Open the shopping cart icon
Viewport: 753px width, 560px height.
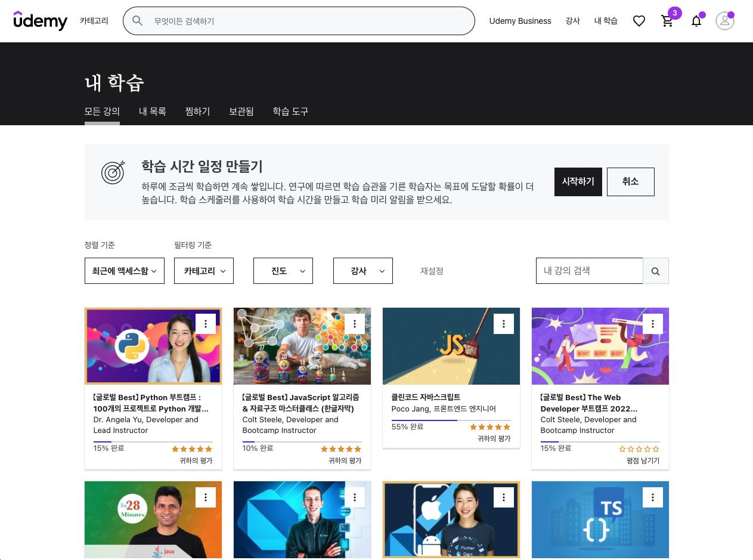pyautogui.click(x=667, y=21)
